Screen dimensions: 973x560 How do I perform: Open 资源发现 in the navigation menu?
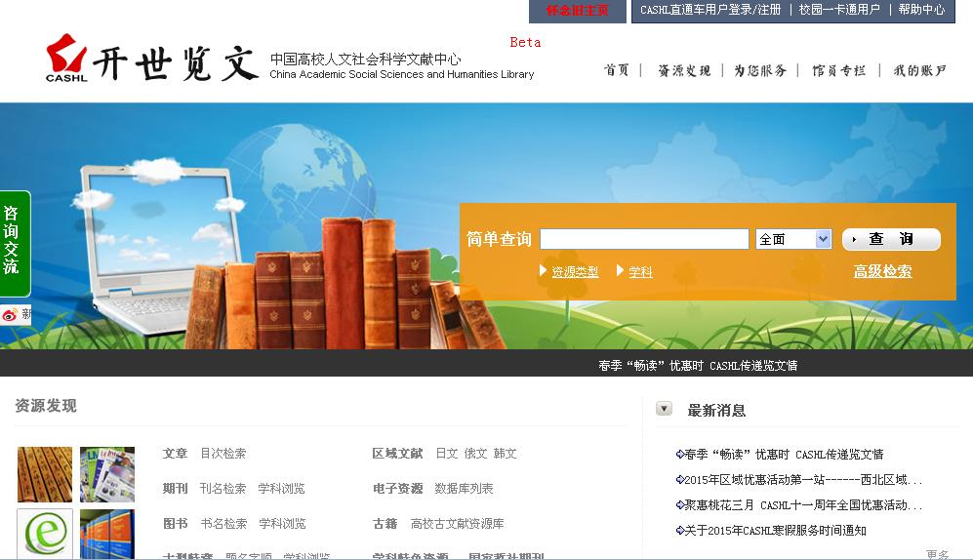click(x=684, y=70)
